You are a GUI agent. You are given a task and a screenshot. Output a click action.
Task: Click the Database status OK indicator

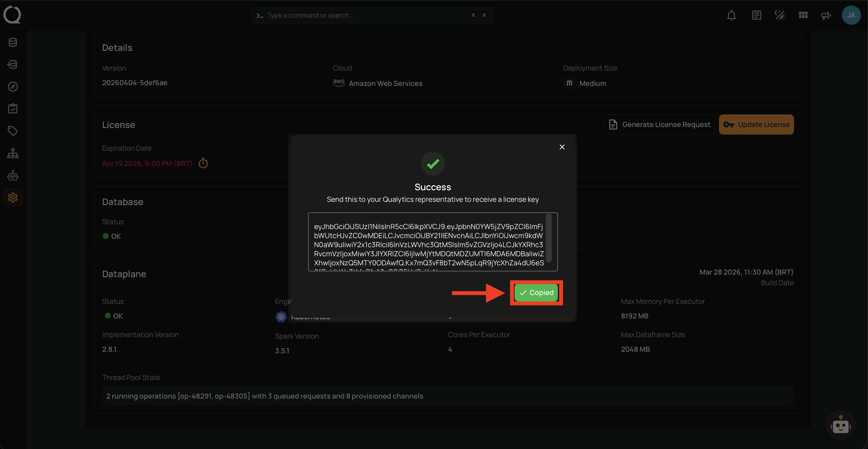click(x=112, y=237)
